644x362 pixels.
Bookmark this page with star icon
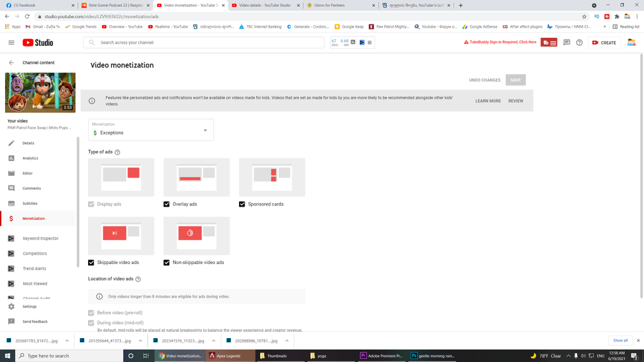pyautogui.click(x=584, y=16)
